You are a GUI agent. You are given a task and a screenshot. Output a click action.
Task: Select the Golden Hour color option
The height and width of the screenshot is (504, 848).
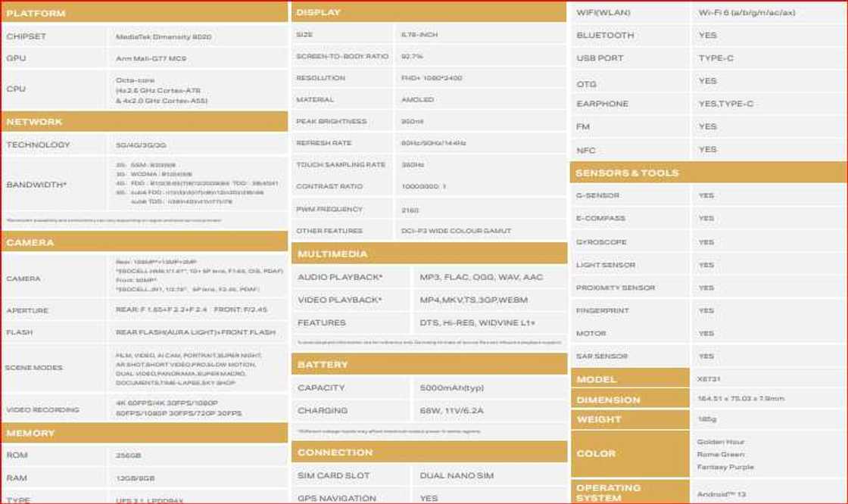720,442
